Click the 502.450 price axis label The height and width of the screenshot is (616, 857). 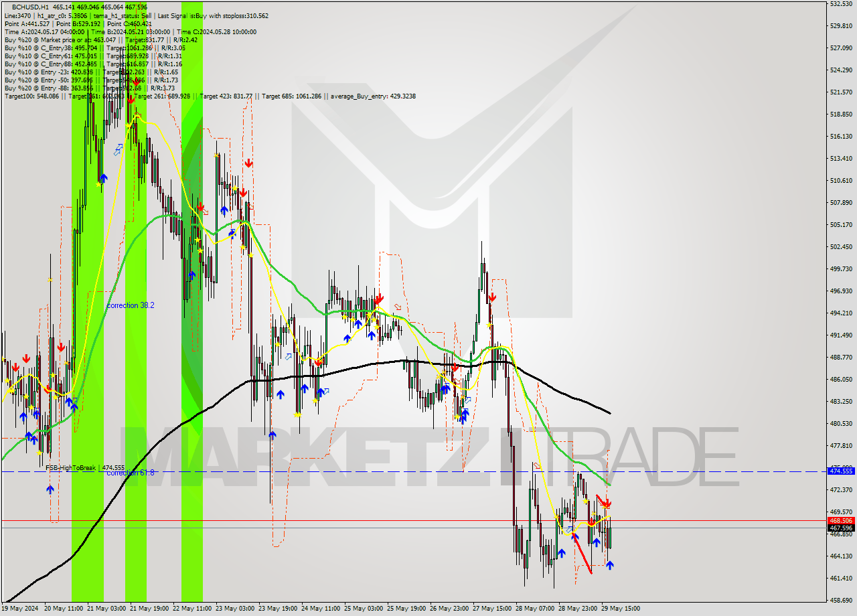(x=841, y=246)
